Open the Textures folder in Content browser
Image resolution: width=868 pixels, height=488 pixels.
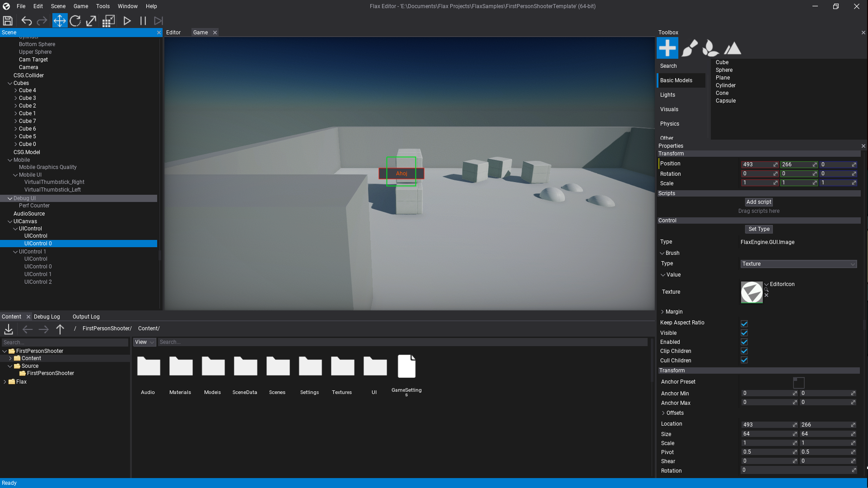(342, 371)
